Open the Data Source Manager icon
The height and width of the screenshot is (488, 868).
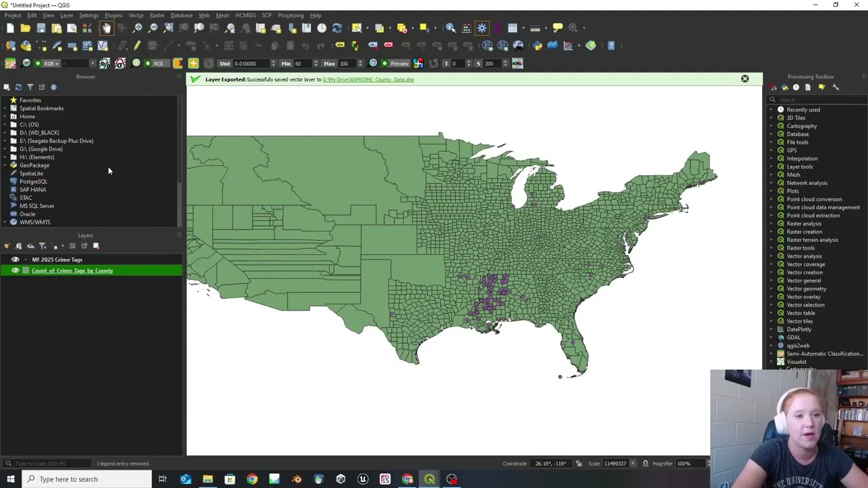[x=10, y=45]
